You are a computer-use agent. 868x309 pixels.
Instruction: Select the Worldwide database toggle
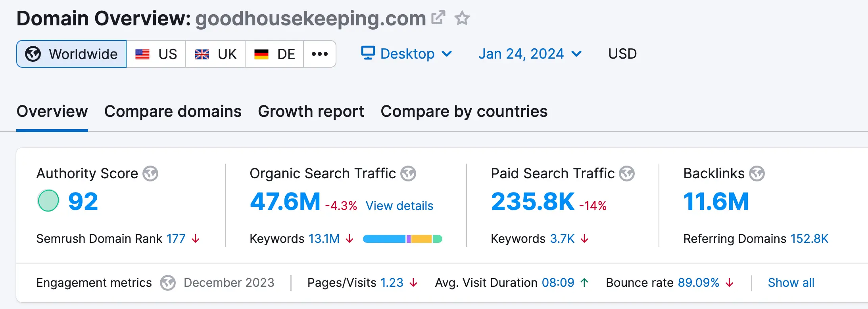72,54
